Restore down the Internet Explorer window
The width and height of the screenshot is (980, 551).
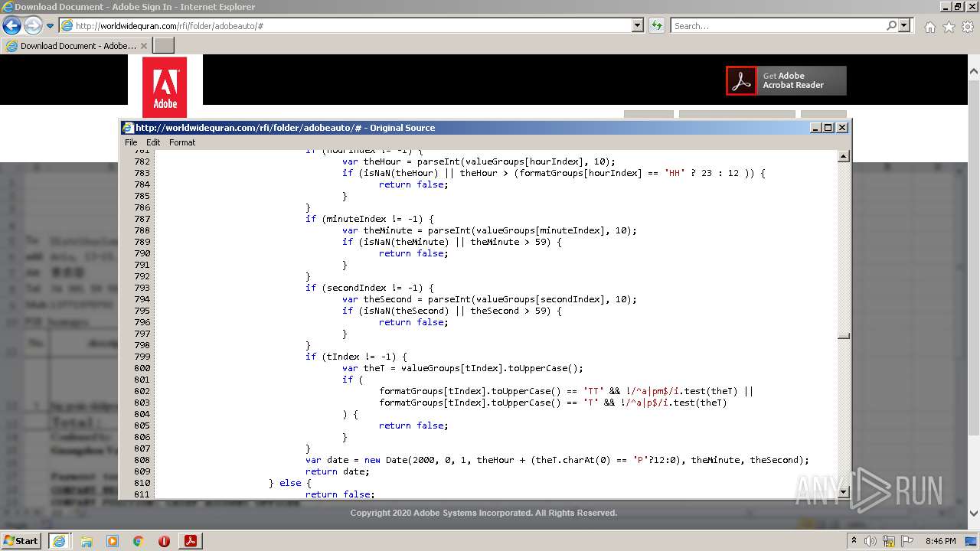coord(958,7)
